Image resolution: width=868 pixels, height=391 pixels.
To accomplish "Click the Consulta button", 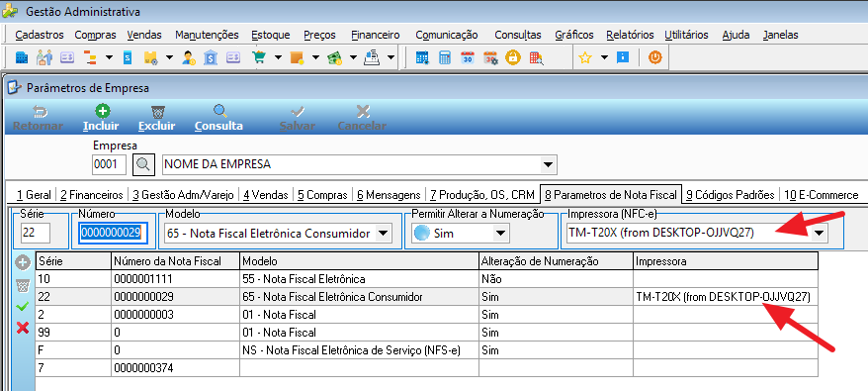I will click(x=218, y=118).
